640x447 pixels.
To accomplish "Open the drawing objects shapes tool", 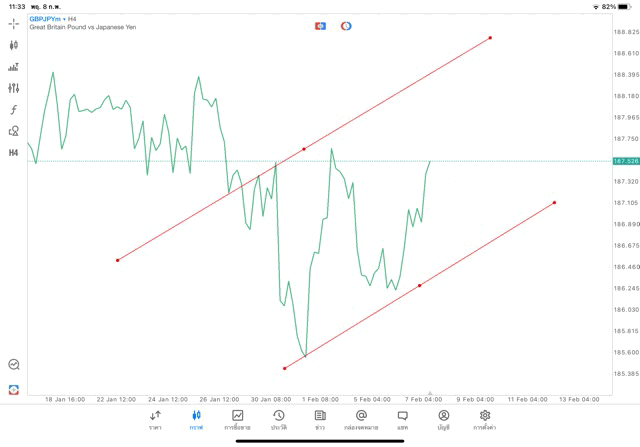I will coord(14,131).
